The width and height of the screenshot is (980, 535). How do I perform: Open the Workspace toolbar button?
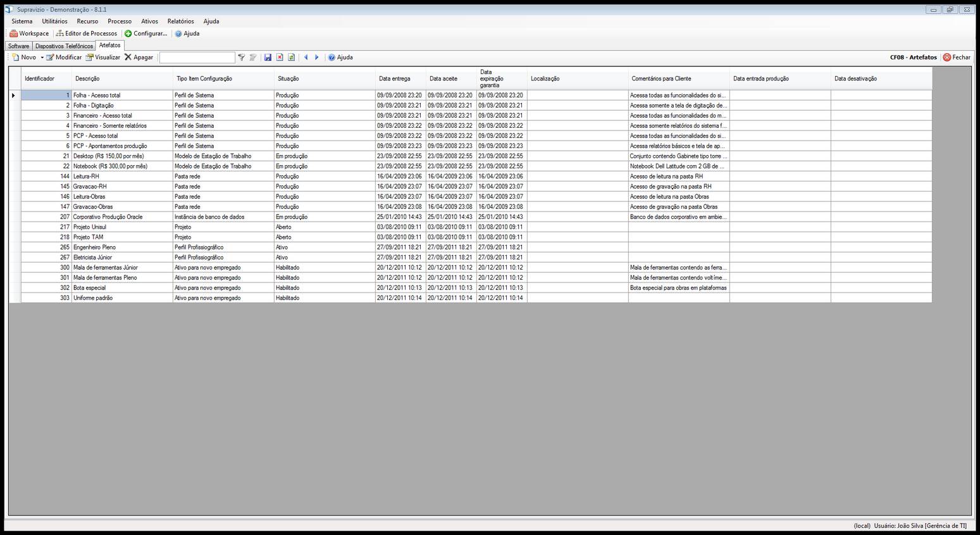[x=29, y=34]
